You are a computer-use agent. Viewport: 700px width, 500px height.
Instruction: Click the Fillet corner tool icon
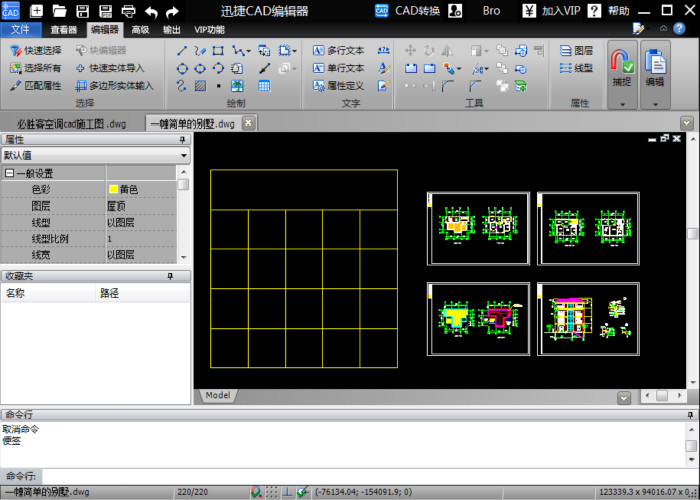pos(447,85)
